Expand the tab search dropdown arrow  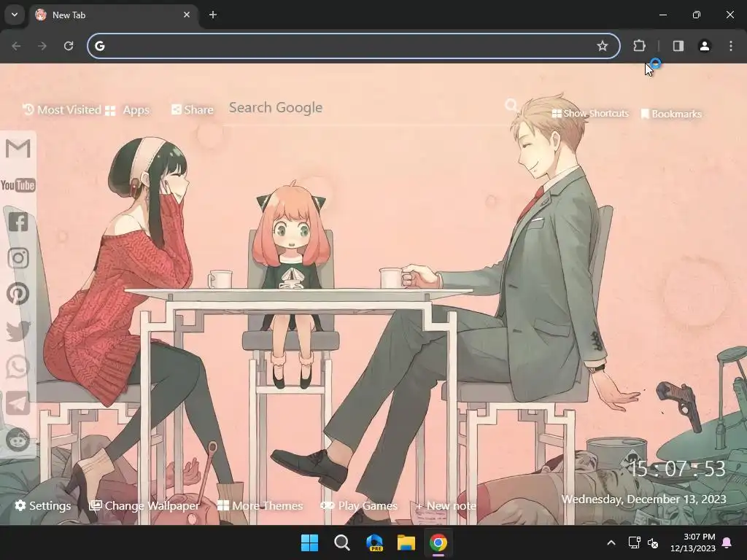(15, 15)
